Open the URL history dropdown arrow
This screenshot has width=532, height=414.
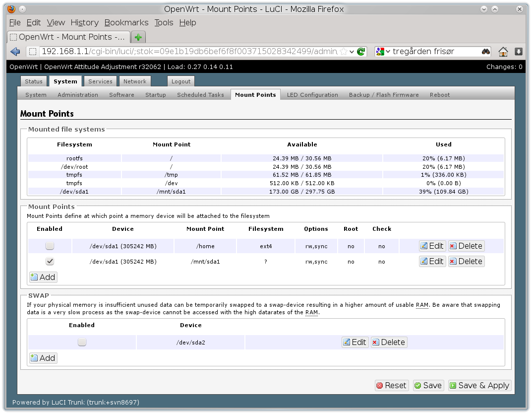[352, 52]
